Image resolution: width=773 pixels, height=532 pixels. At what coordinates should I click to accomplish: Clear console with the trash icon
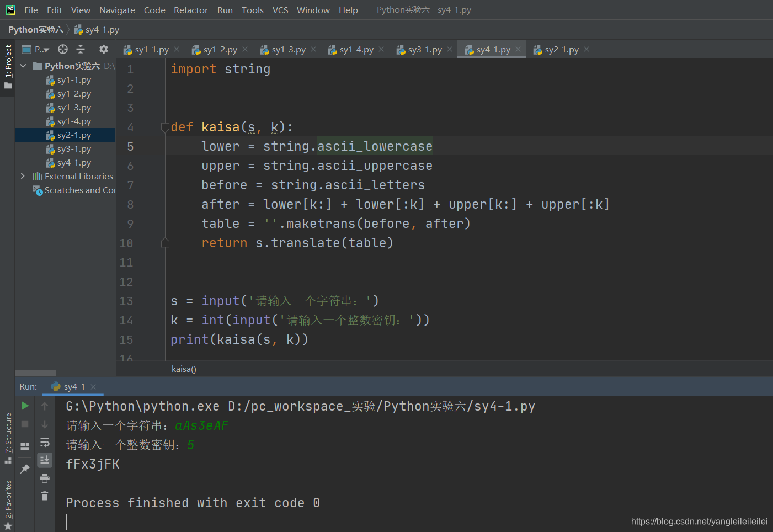pos(45,496)
